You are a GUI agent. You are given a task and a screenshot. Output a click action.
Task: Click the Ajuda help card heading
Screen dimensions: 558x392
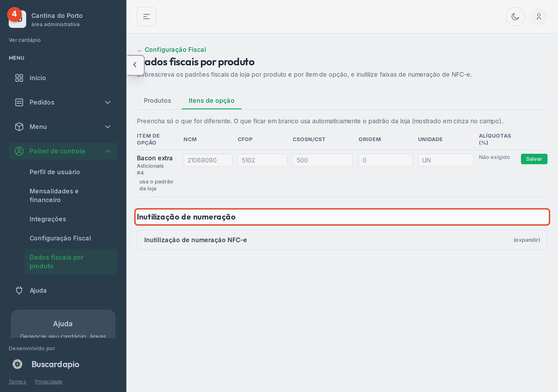[63, 324]
